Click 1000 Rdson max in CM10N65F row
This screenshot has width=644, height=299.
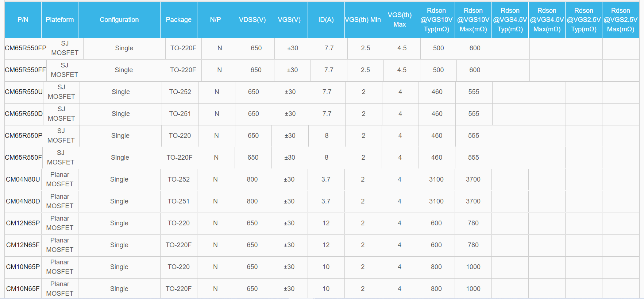tap(473, 289)
